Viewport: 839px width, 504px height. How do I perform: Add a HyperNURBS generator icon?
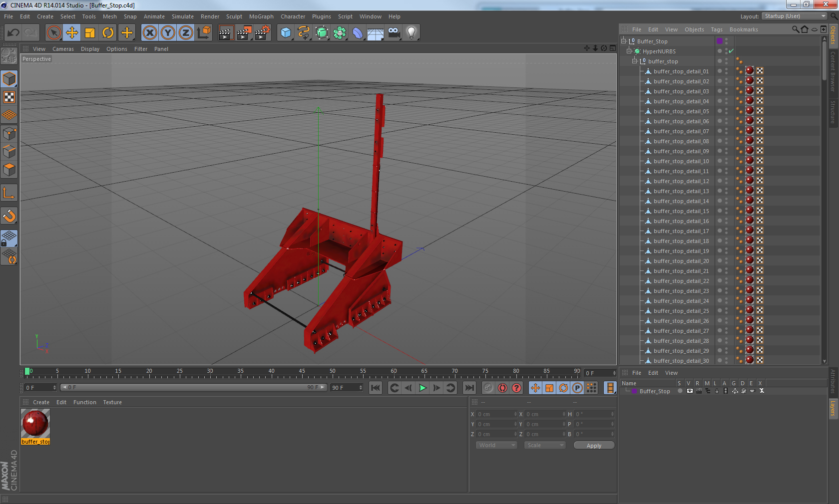(322, 33)
